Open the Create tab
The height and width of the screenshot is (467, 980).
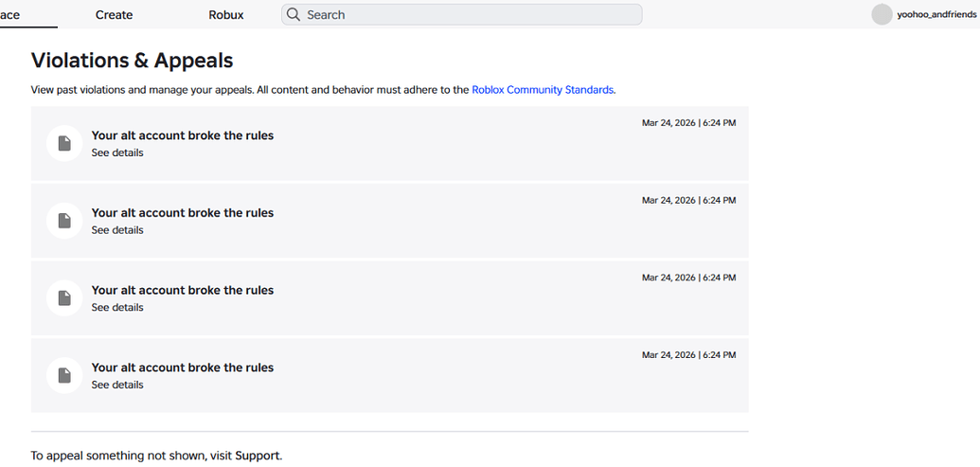[115, 14]
